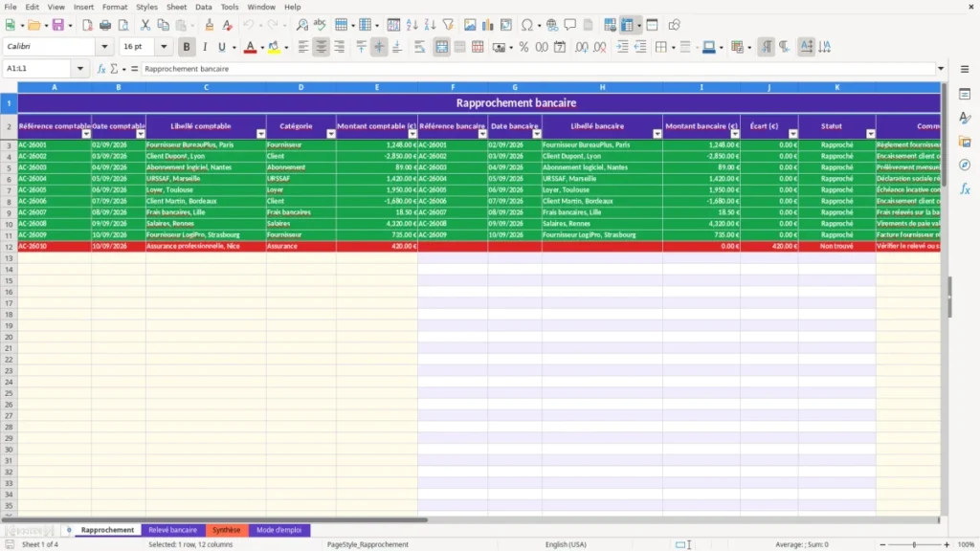Image resolution: width=980 pixels, height=551 pixels.
Task: Click the AutoFilter funnel icon
Action: 448,25
